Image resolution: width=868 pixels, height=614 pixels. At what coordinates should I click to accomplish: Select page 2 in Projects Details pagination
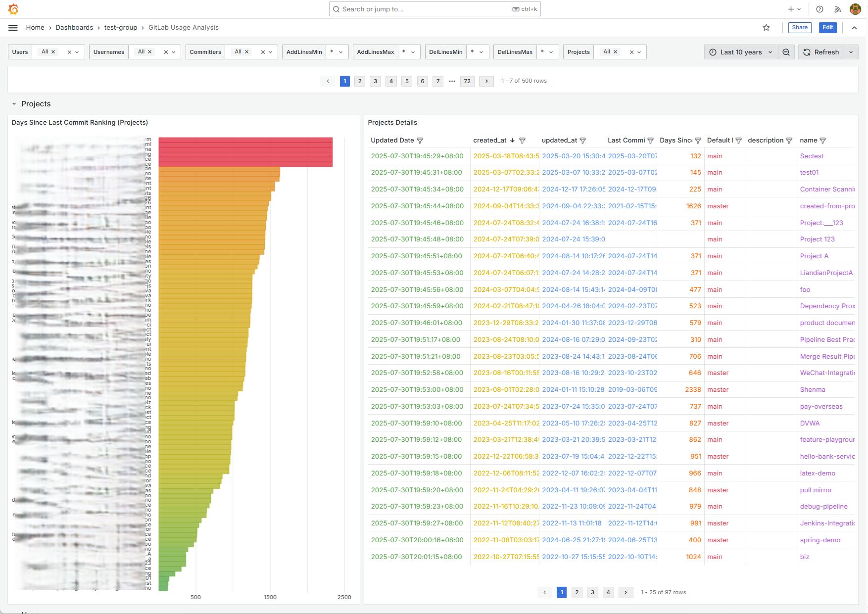pos(577,592)
